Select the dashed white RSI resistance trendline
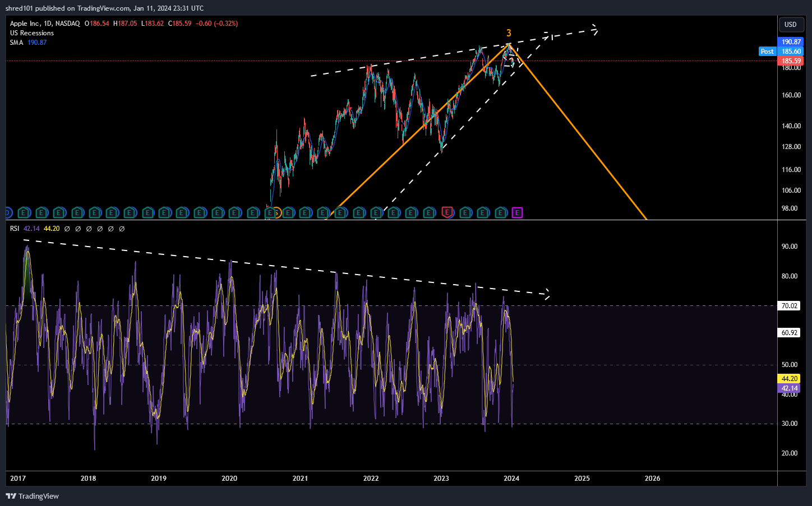This screenshot has width=812, height=506. 286,268
